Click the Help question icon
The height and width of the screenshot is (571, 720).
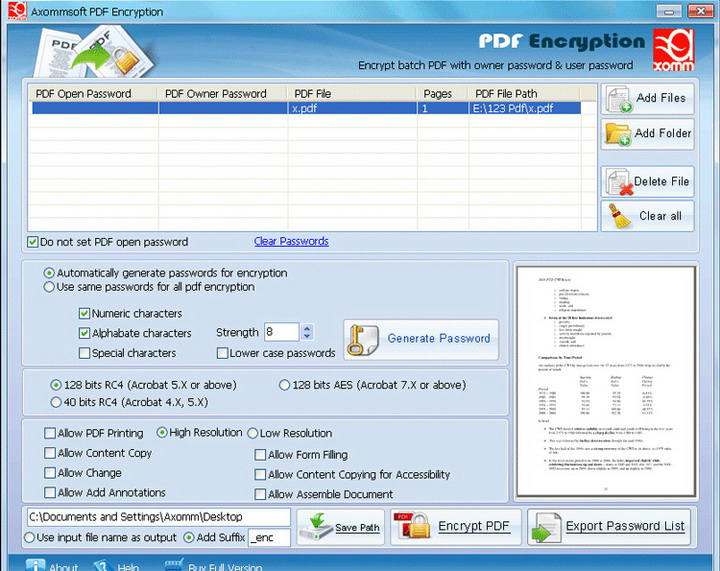pos(103,565)
